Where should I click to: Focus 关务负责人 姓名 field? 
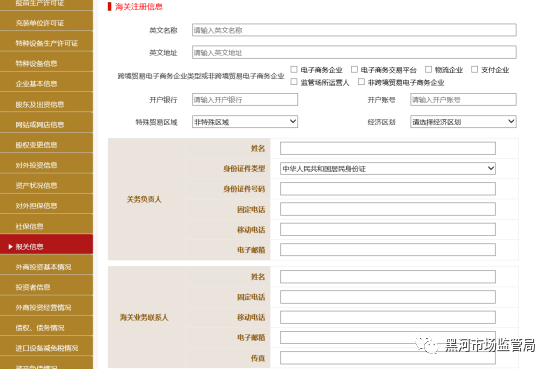[x=388, y=148]
